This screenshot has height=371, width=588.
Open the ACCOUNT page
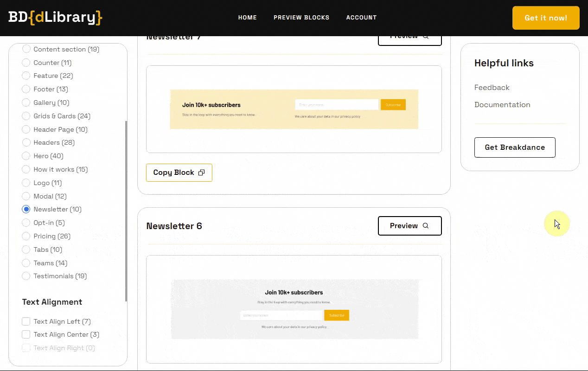tap(361, 18)
